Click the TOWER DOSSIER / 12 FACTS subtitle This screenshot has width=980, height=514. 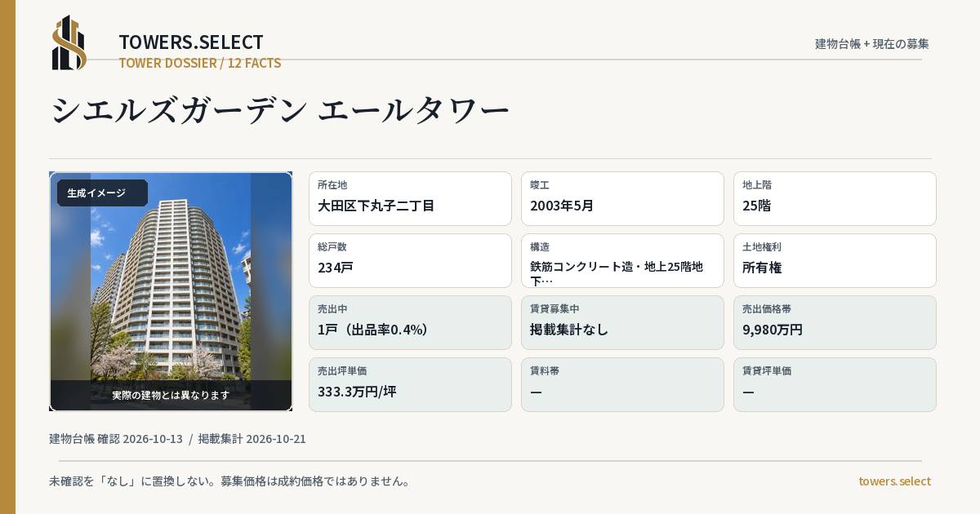click(200, 63)
